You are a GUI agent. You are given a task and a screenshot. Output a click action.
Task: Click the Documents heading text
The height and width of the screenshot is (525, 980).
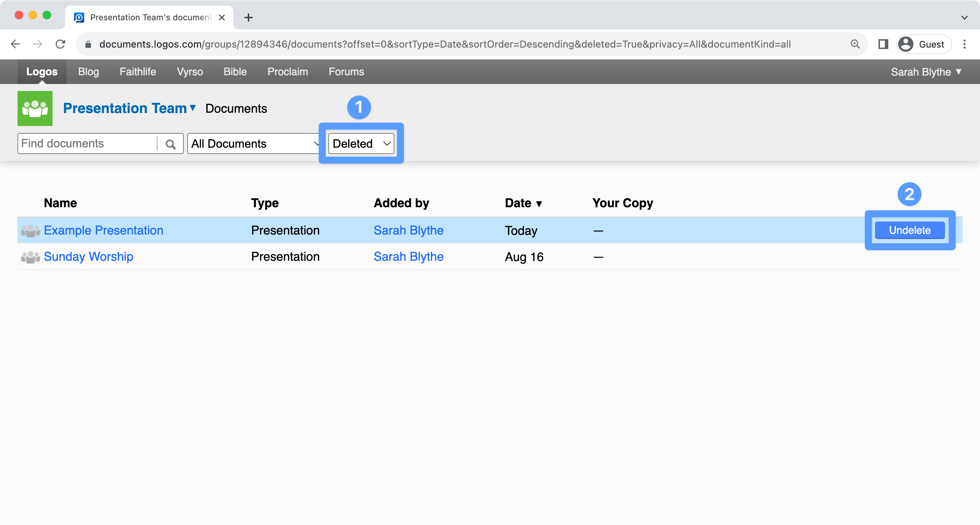[236, 108]
